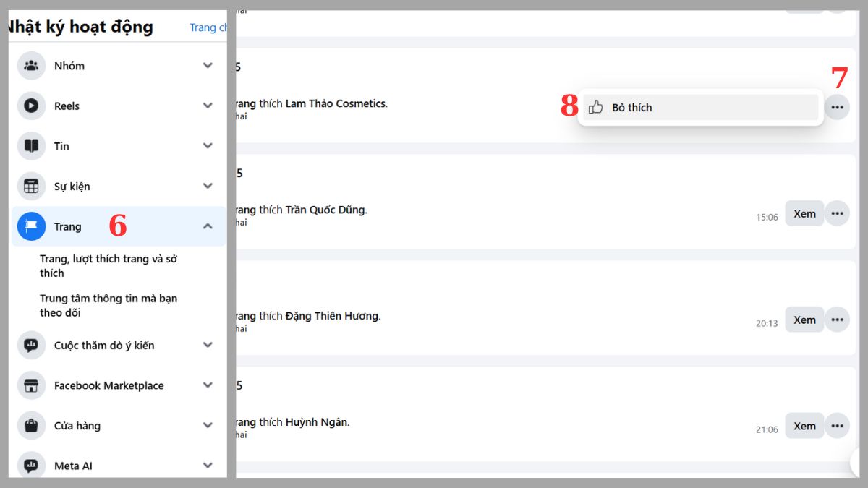Open options for the Lam Thảo Cosmetics entry
The image size is (868, 488).
(x=837, y=107)
